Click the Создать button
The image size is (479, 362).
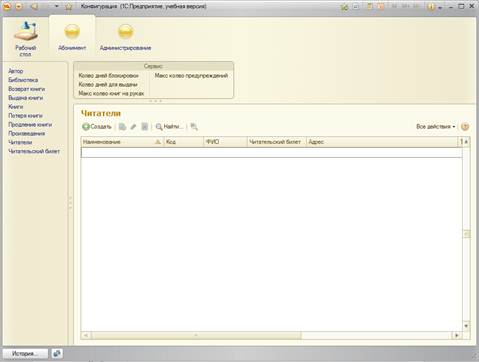coord(97,127)
